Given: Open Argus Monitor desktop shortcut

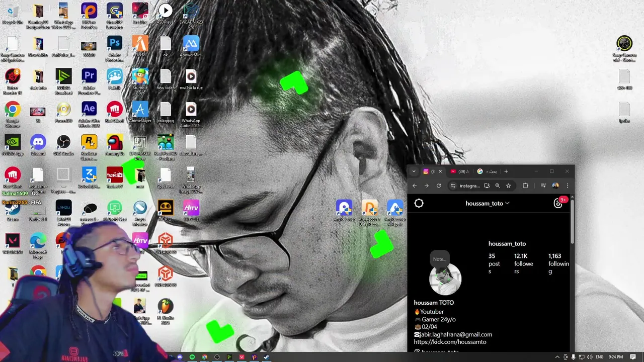Looking at the screenshot, I should point(140,211).
